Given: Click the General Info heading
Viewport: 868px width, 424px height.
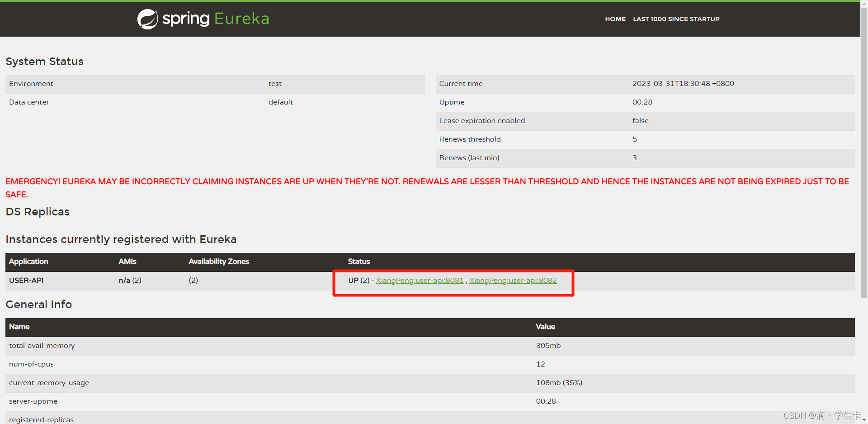Looking at the screenshot, I should coord(38,305).
